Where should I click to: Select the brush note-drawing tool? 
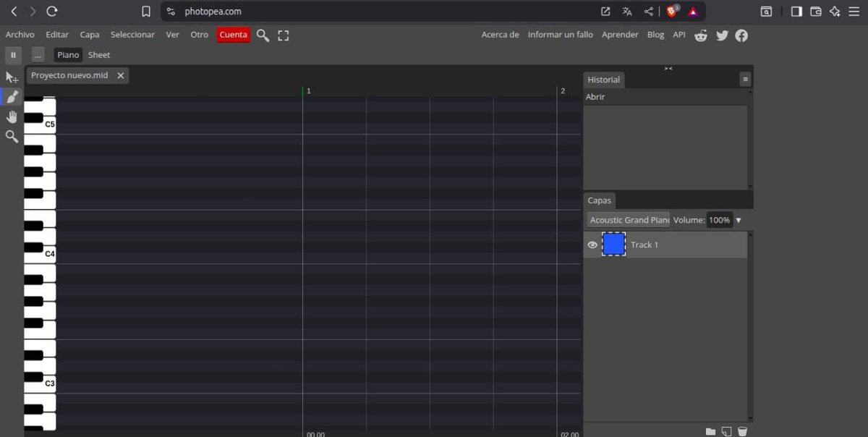(x=12, y=97)
